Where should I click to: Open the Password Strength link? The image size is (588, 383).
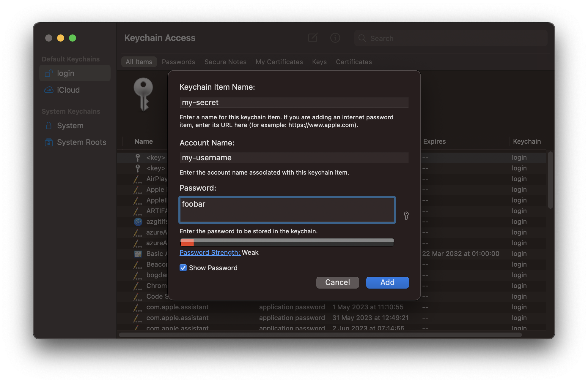210,252
